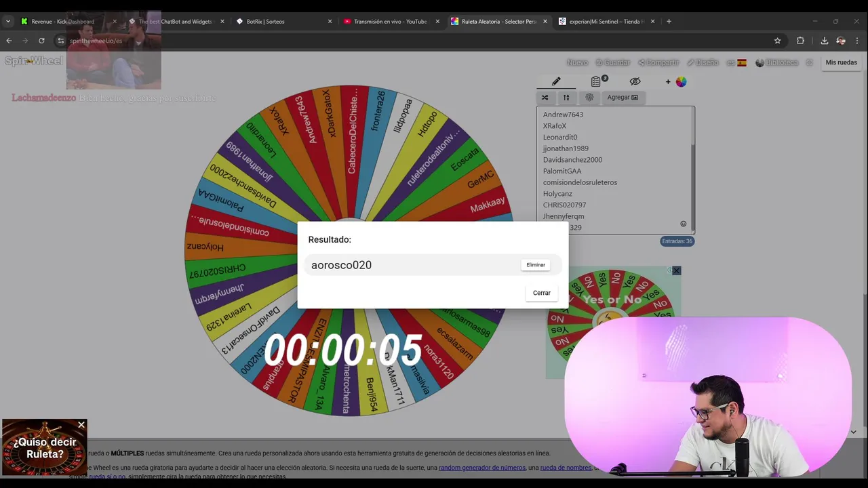Open the es language selector
Image resolution: width=868 pixels, height=488 pixels.
[736, 62]
